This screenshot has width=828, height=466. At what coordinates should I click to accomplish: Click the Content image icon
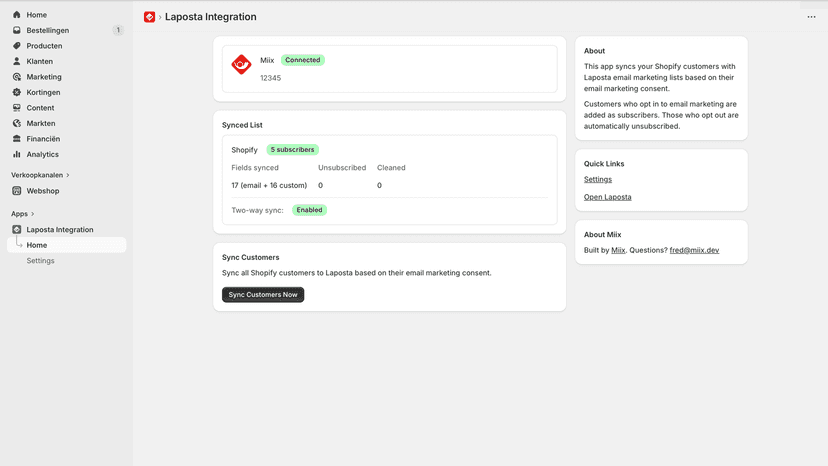point(16,108)
